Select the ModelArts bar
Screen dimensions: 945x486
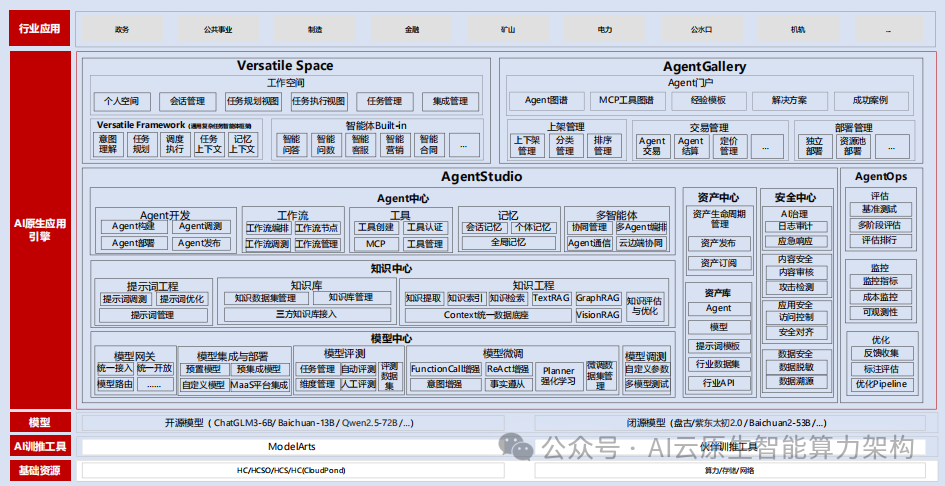tap(292, 447)
